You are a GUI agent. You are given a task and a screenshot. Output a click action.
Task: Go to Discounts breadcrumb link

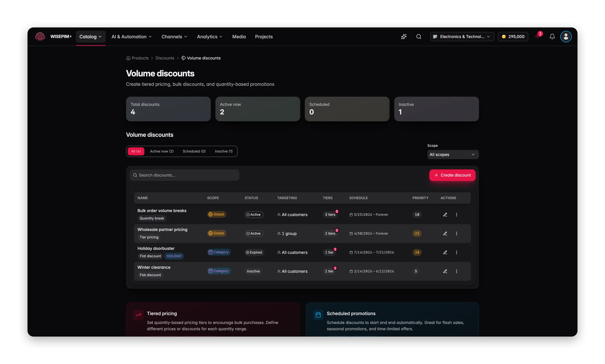point(165,58)
